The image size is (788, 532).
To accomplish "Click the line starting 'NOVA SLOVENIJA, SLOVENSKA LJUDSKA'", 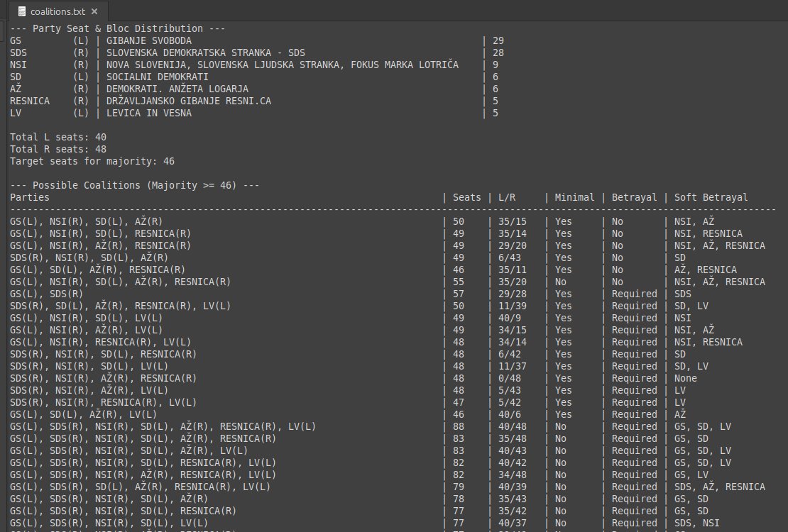I will coord(283,65).
